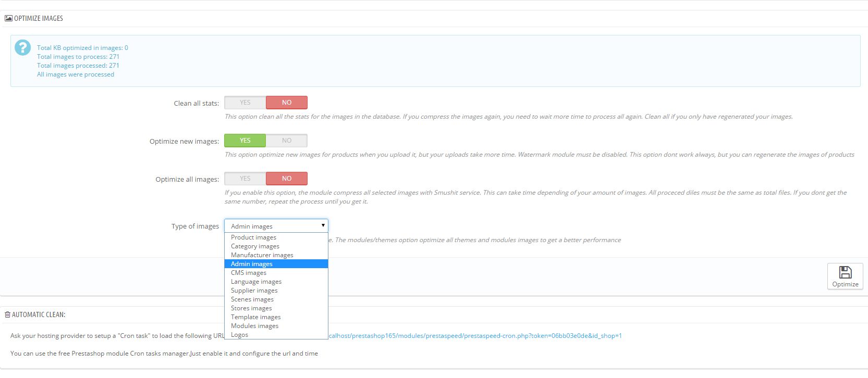This screenshot has height=378, width=868.
Task: Open the prestaspeed-cron.php cron URL link
Action: click(x=475, y=336)
